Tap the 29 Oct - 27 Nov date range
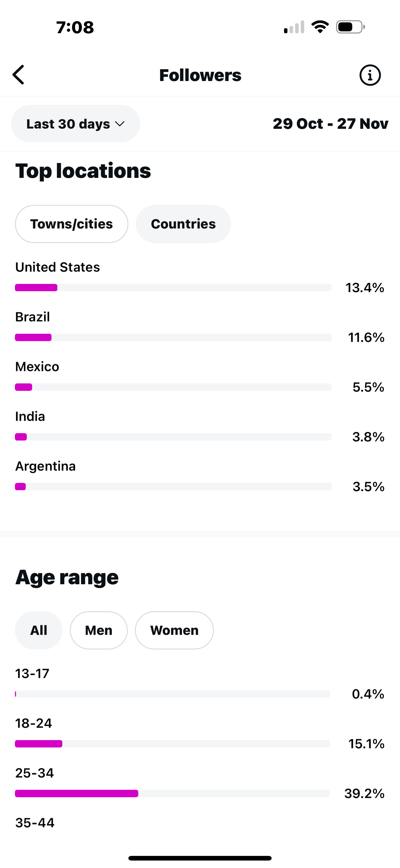The height and width of the screenshot is (868, 400). [330, 124]
